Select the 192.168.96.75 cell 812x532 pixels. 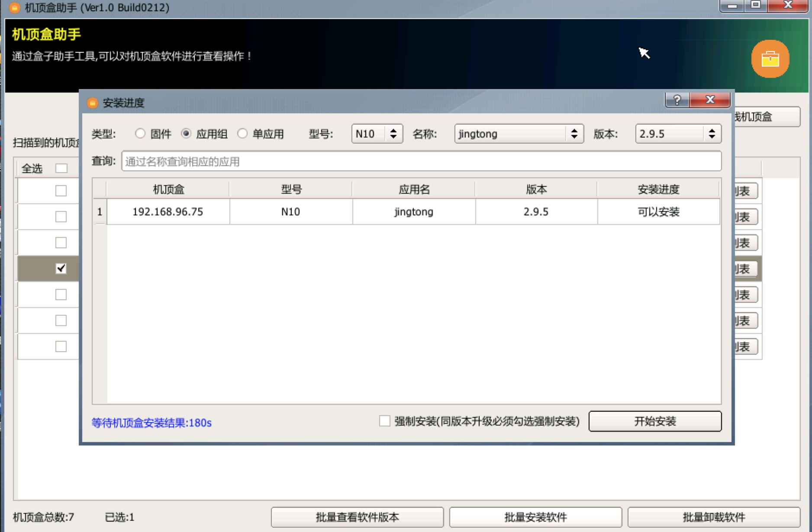click(168, 212)
